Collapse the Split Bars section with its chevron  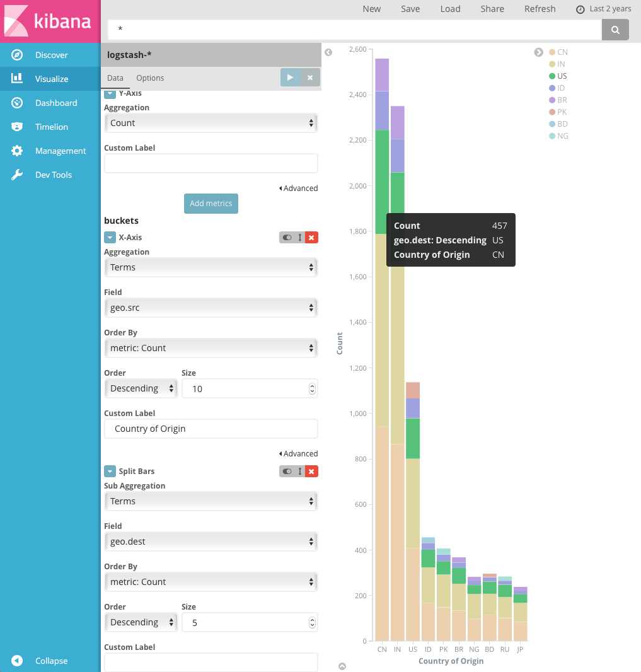pos(110,471)
